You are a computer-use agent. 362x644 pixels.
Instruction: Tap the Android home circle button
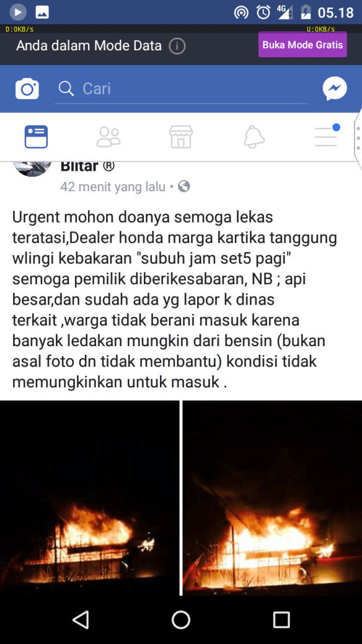tap(181, 619)
